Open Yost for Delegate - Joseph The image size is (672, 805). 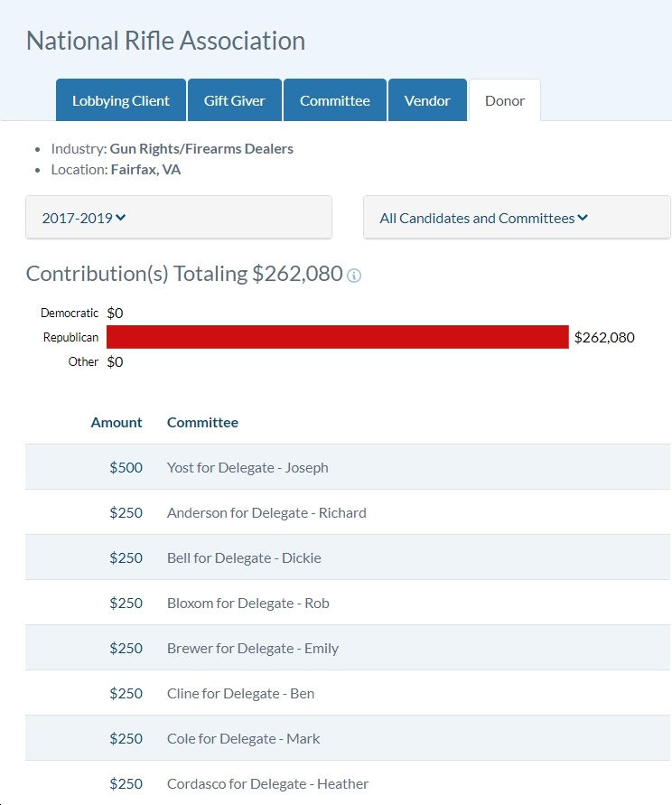tap(247, 467)
